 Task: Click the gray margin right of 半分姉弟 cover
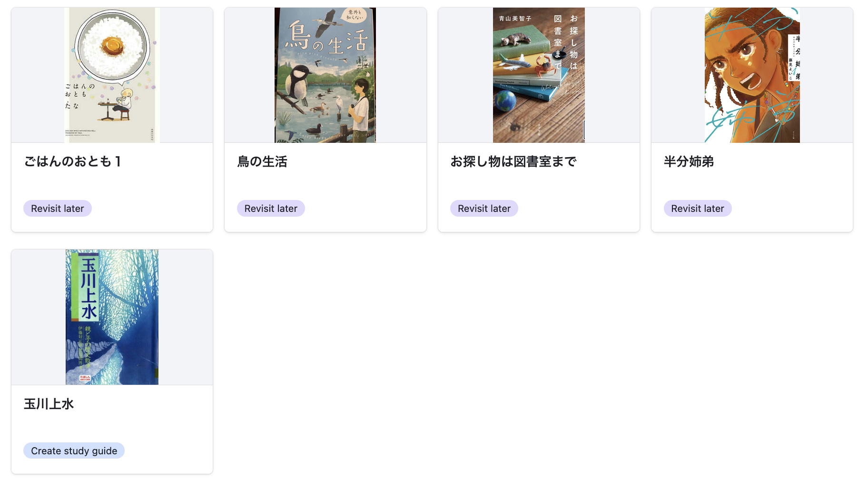tap(826, 75)
